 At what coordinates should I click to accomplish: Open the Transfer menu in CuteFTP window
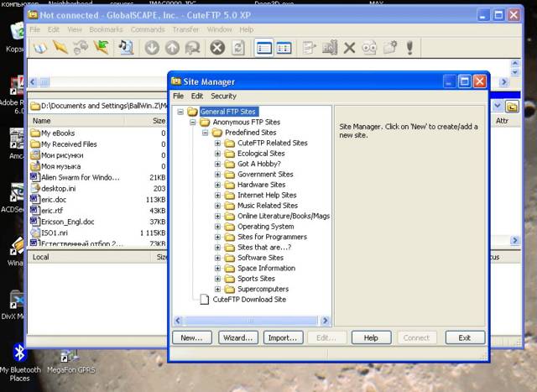coord(185,29)
